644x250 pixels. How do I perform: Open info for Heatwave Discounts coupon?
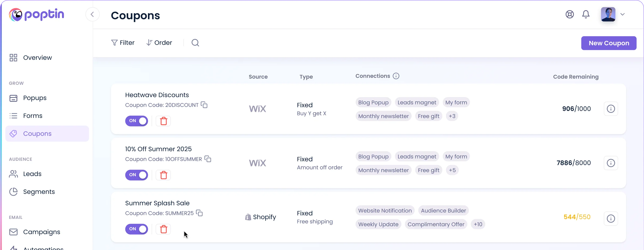(611, 109)
